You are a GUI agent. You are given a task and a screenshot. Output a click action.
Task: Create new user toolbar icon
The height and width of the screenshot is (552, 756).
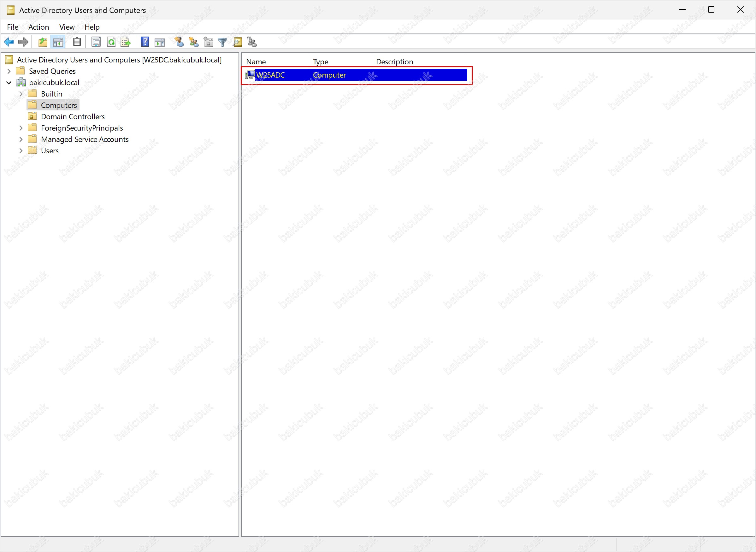click(179, 42)
